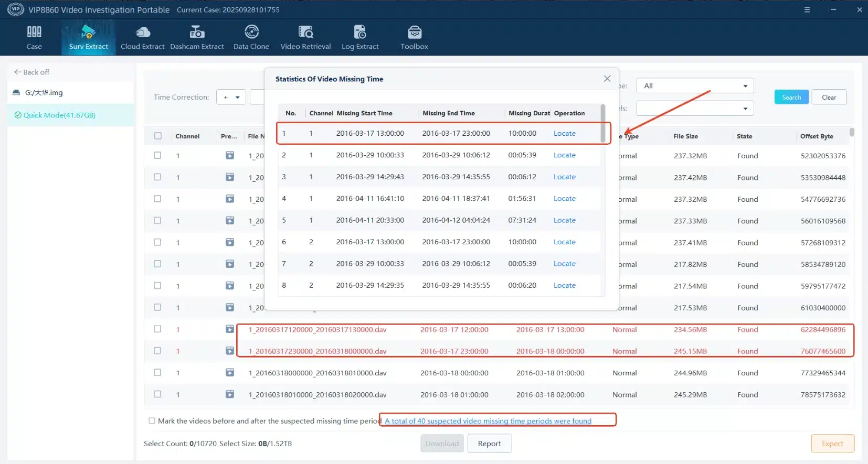Expand the empty dropdown below 'All'

coord(695,109)
